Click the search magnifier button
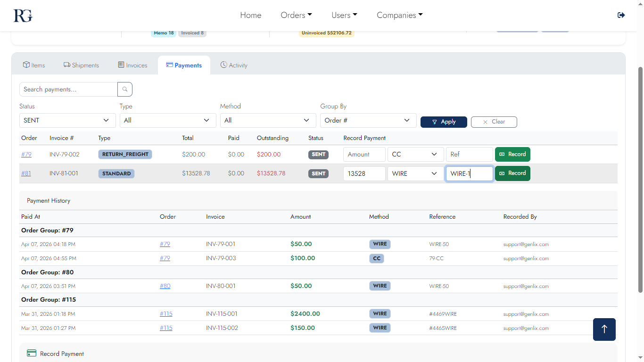 (x=125, y=89)
